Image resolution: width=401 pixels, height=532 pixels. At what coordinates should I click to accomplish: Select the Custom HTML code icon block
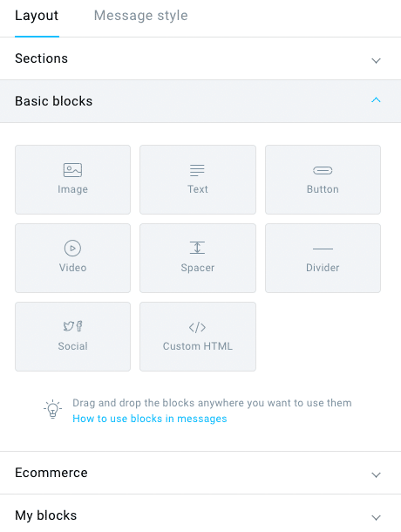click(197, 327)
